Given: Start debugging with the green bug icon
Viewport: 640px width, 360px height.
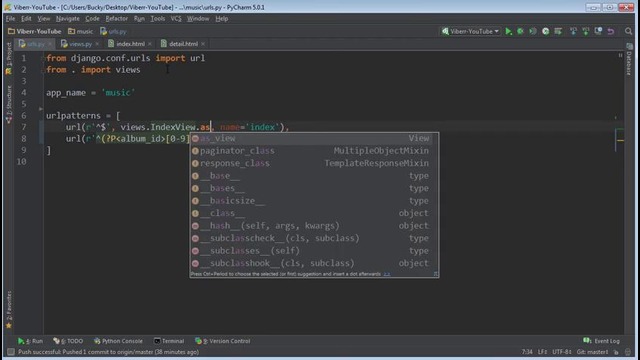Looking at the screenshot, I should 520,31.
